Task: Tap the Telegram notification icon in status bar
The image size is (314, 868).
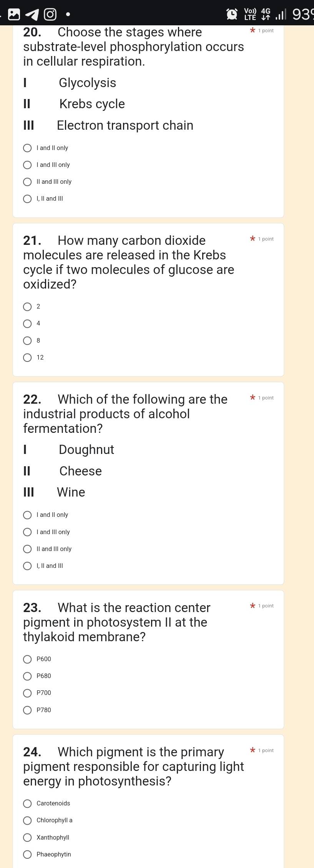Action: [32, 15]
